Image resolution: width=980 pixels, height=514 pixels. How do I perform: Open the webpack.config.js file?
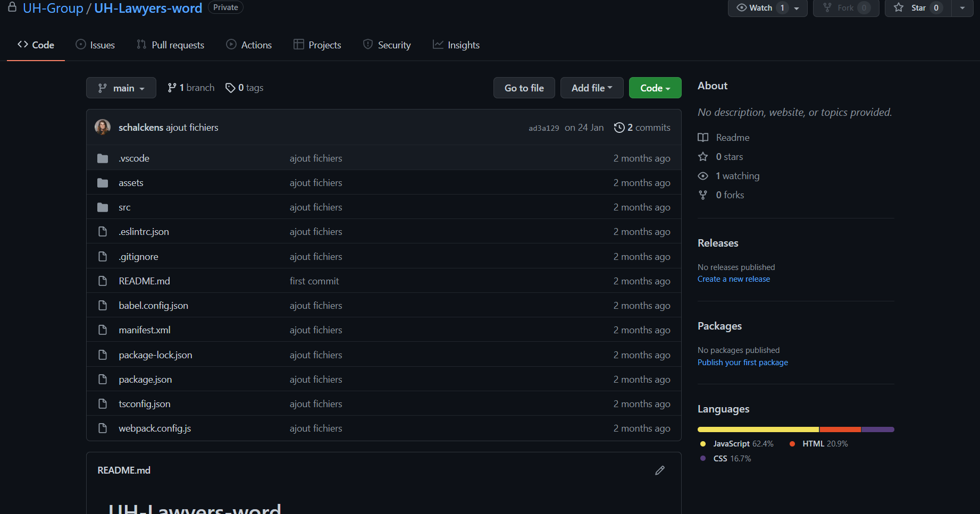point(155,428)
